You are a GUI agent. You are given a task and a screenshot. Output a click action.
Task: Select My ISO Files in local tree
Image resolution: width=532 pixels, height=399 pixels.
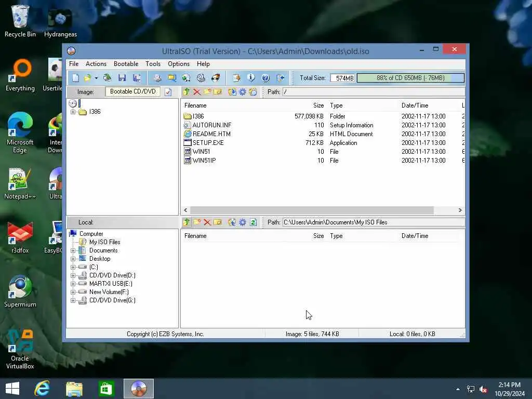coord(104,242)
